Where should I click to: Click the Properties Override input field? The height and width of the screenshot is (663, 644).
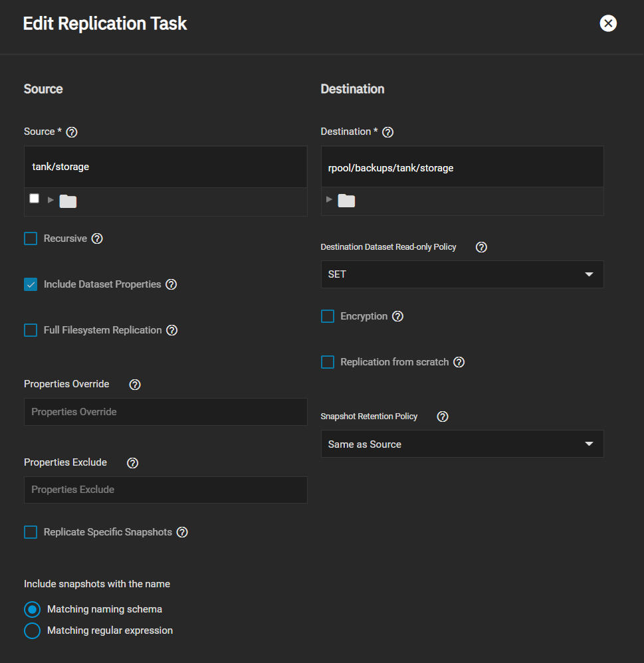(165, 412)
